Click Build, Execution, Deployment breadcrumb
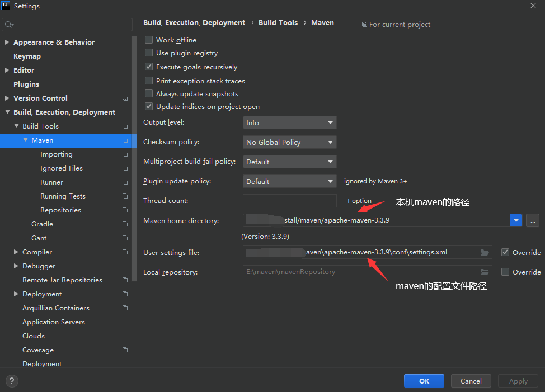 [x=194, y=22]
